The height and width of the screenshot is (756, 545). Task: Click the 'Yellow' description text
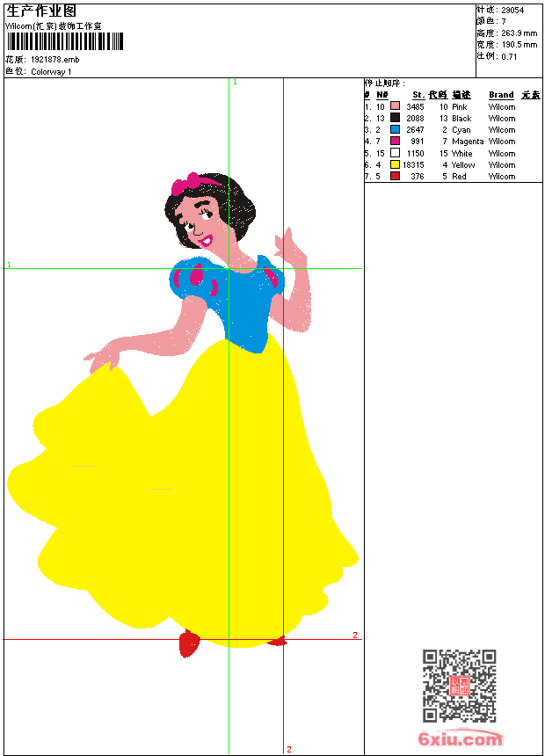[x=463, y=165]
